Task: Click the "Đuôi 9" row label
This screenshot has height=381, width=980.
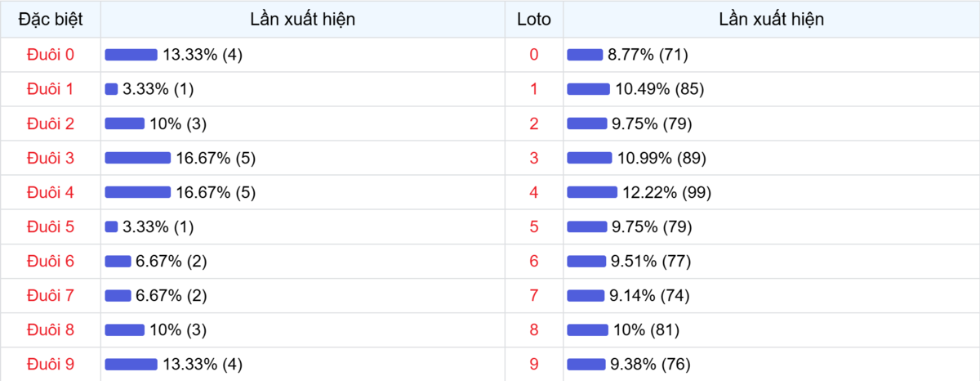Action: [51, 364]
